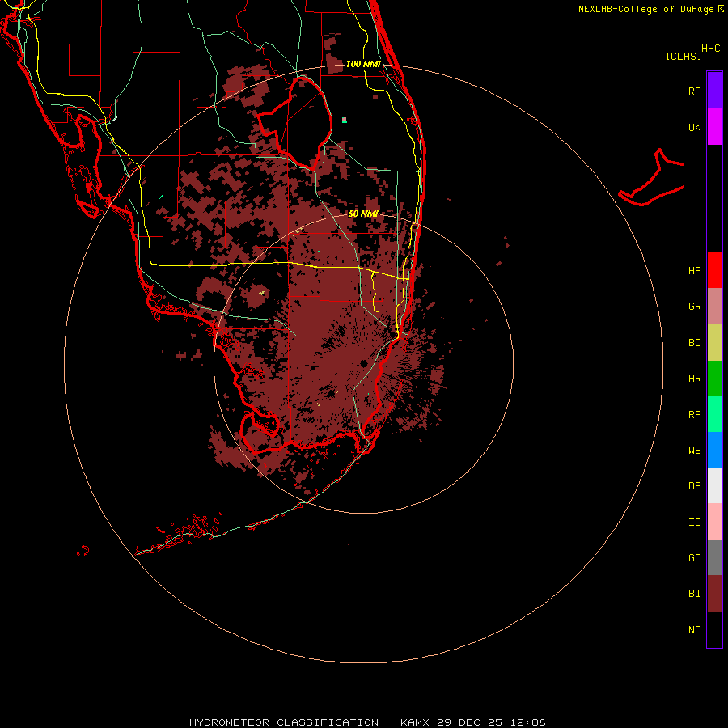
Task: Click the "HR" legend label
Action: pos(694,379)
